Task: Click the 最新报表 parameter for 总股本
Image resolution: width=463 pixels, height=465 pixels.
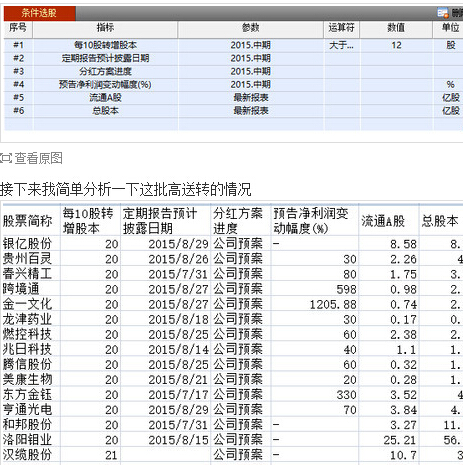Action: 251,110
